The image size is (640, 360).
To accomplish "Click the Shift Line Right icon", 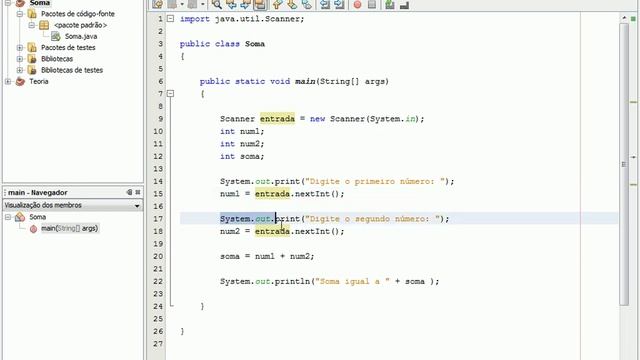I will tap(339, 4).
